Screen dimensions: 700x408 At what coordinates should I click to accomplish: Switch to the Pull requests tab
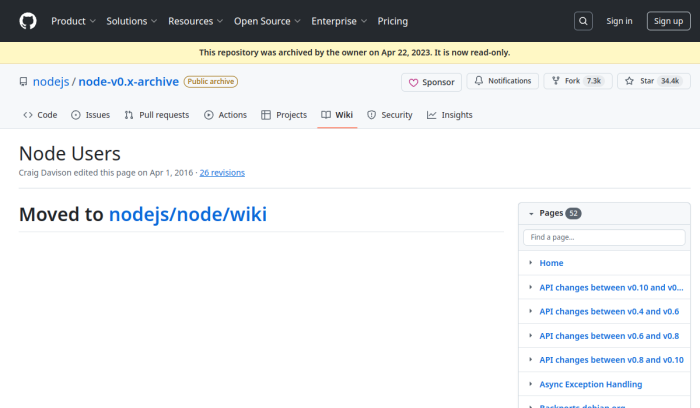pos(157,115)
